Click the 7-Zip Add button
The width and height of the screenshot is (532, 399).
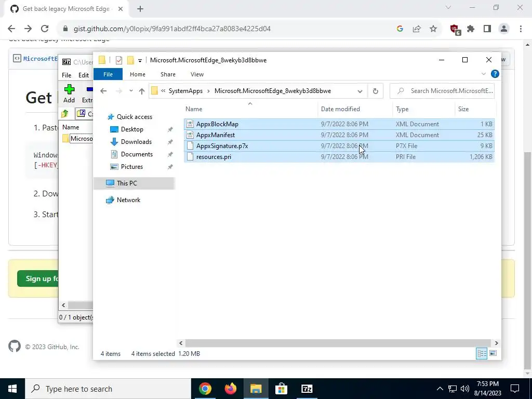pos(69,94)
